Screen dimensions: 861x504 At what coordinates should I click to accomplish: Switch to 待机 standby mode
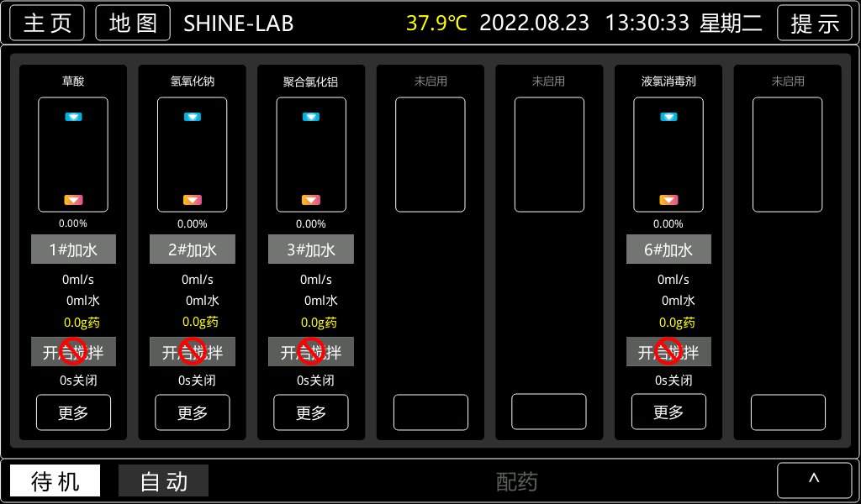55,481
